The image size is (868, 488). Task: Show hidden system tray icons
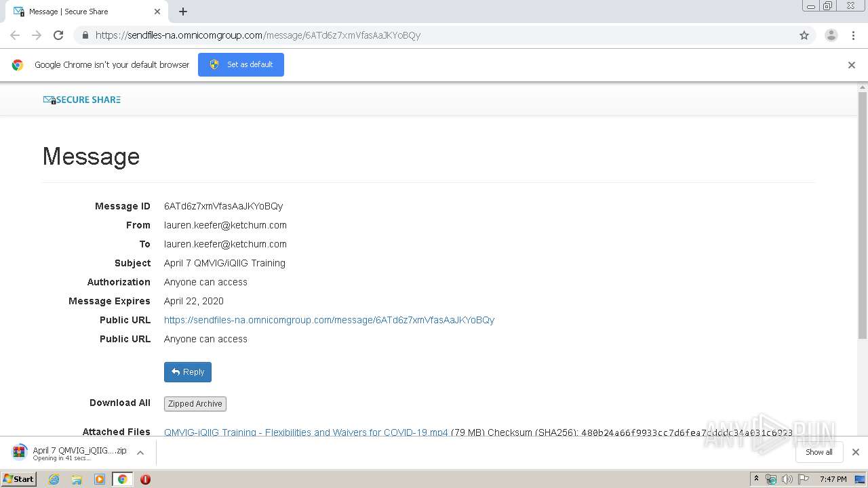click(x=756, y=479)
